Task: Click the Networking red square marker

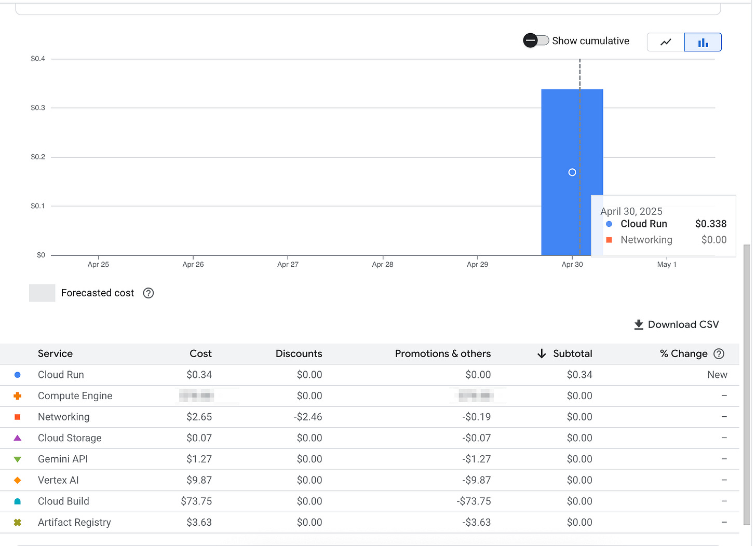Action: point(17,417)
